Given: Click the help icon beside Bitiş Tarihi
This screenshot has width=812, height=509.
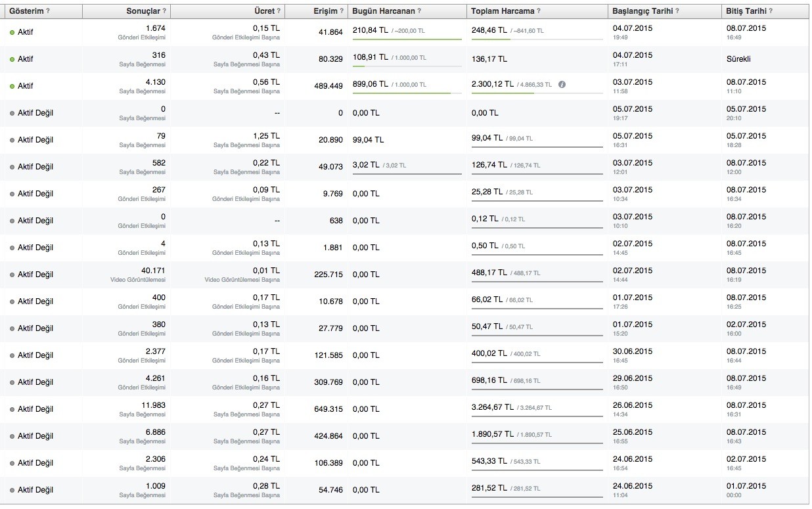Looking at the screenshot, I should (x=771, y=12).
